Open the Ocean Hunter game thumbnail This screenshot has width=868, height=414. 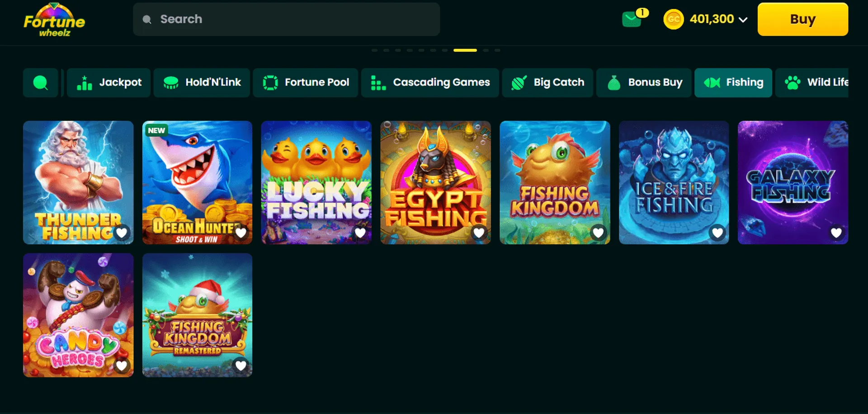coord(197,182)
